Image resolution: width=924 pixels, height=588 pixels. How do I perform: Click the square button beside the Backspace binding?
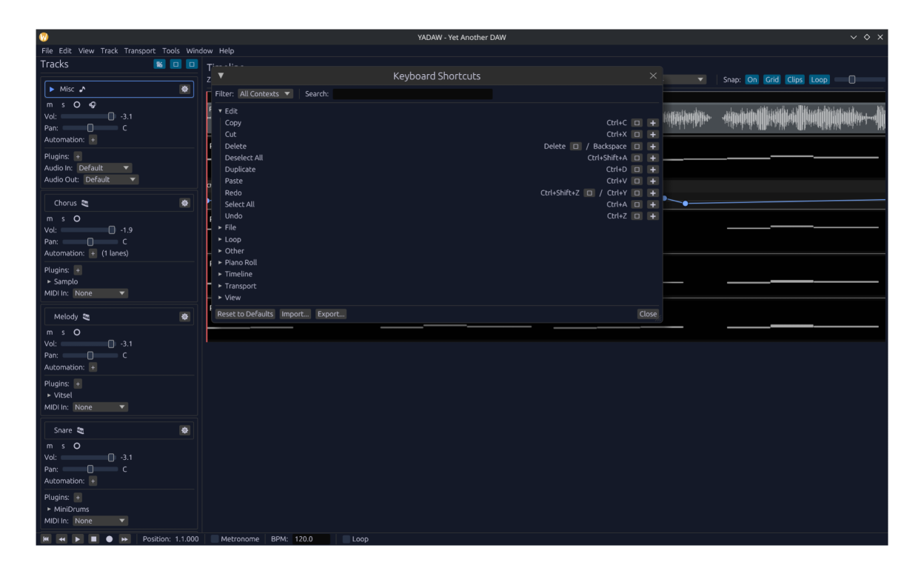tap(637, 147)
